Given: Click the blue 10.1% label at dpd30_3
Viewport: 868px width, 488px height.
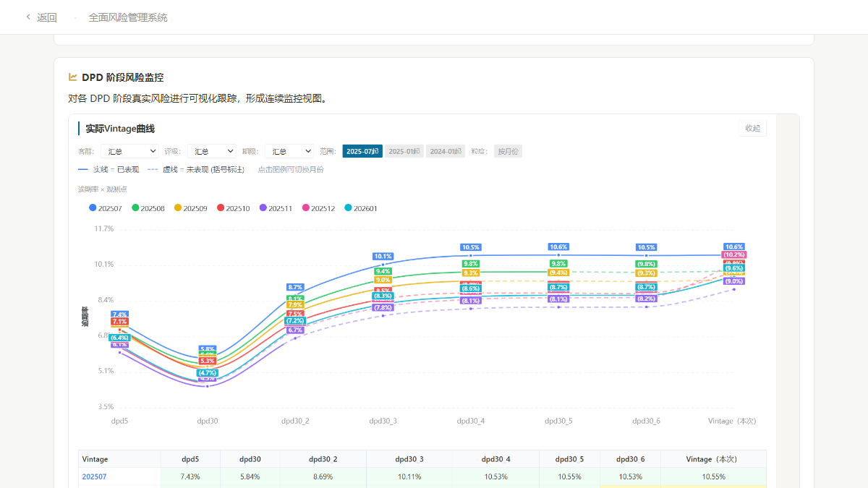Looking at the screenshot, I should (383, 256).
